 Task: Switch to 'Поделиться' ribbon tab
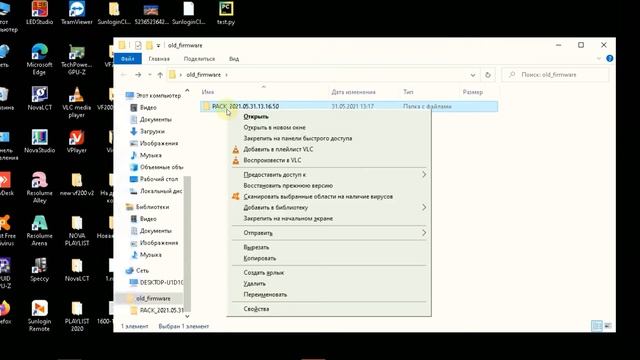(x=199, y=59)
